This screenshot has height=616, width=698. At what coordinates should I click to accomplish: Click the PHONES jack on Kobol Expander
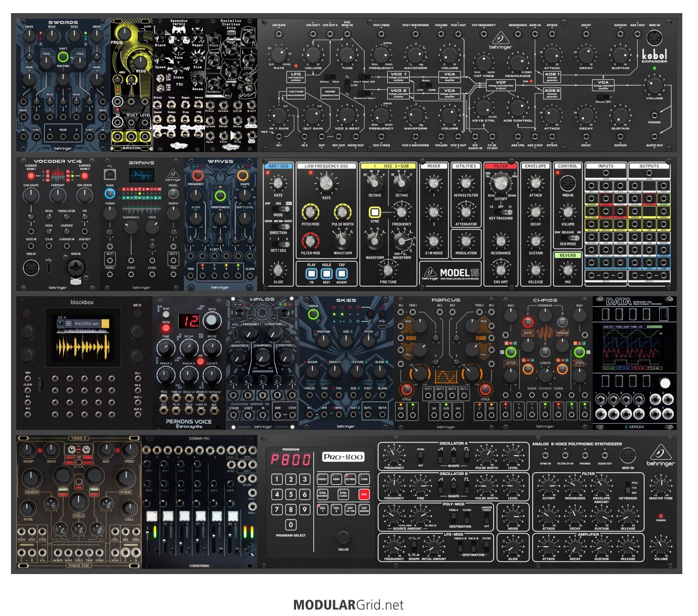pyautogui.click(x=654, y=115)
